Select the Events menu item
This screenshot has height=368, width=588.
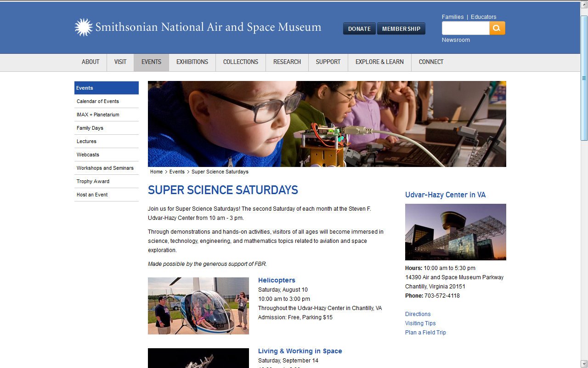pos(151,62)
